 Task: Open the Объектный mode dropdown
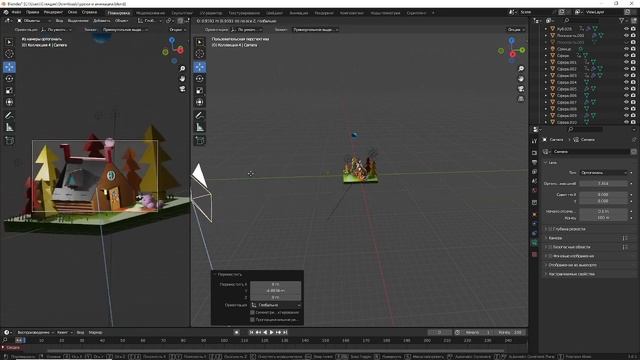coord(33,20)
